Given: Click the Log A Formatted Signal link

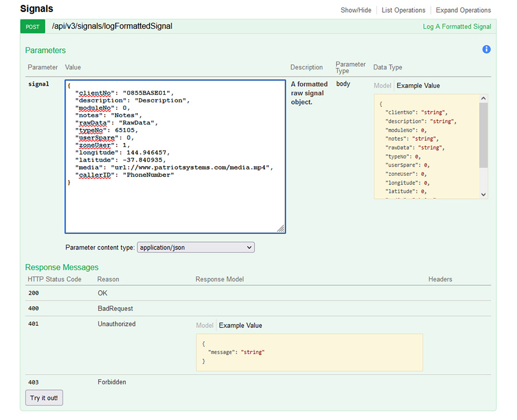Looking at the screenshot, I should [x=457, y=26].
